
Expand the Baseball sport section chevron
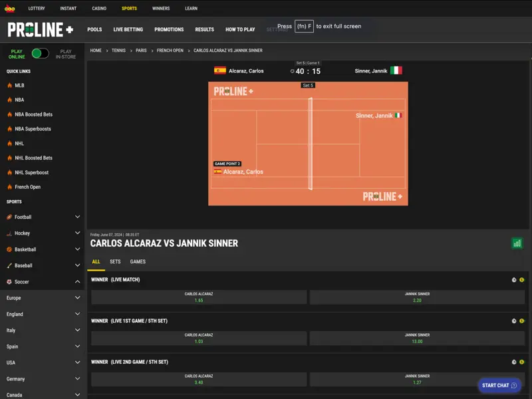(x=77, y=265)
